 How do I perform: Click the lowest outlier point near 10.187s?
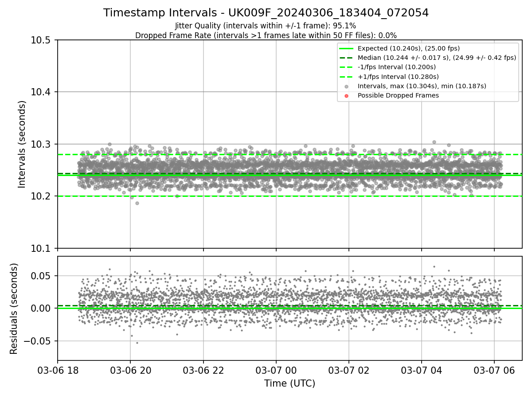pyautogui.click(x=137, y=203)
